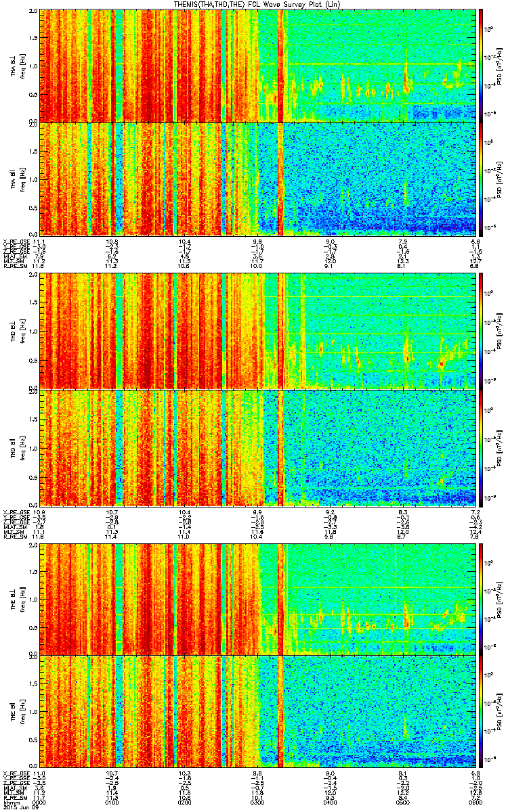Click the 0100 time tick label at bottom
Viewport: 508px width, 812px height.
pos(112,802)
